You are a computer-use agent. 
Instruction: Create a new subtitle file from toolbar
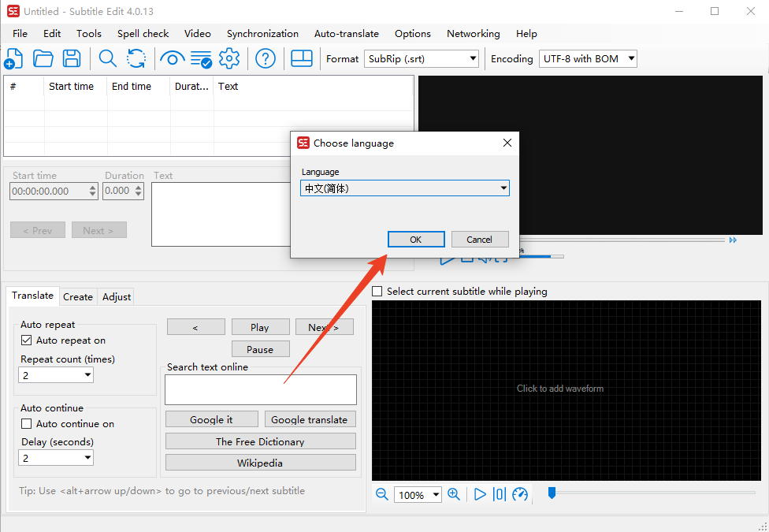[13, 59]
